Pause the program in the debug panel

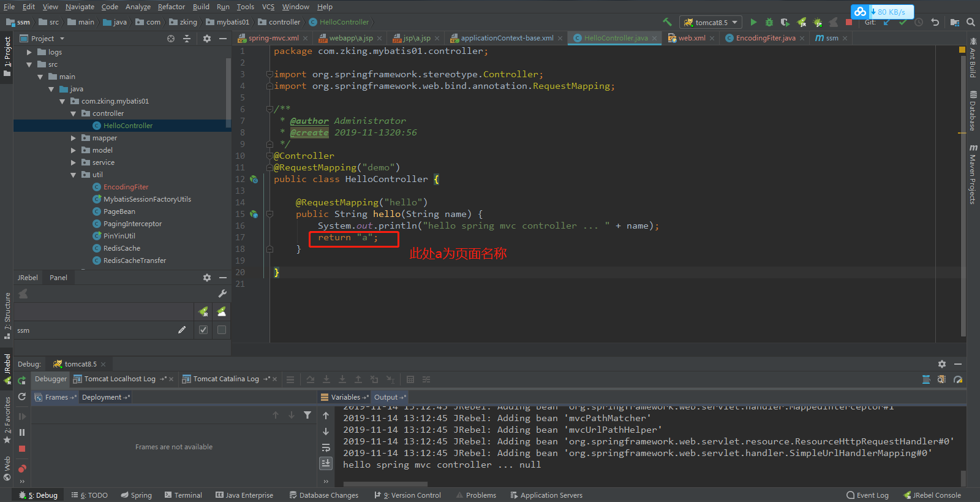click(x=22, y=432)
